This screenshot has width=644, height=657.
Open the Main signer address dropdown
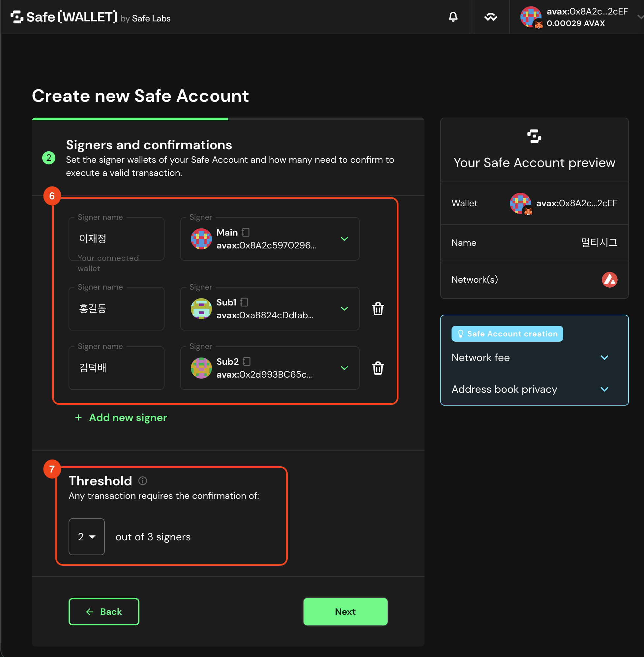(x=344, y=239)
